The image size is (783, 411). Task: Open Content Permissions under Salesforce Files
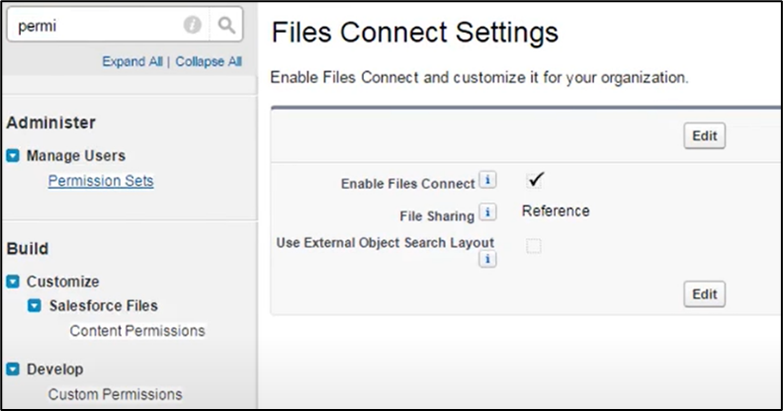pyautogui.click(x=137, y=330)
